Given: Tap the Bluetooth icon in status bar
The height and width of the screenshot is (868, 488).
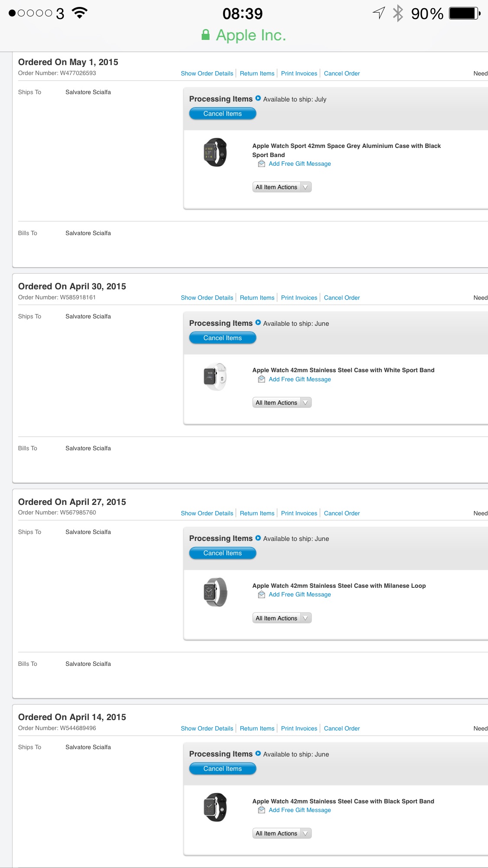Looking at the screenshot, I should click(398, 13).
